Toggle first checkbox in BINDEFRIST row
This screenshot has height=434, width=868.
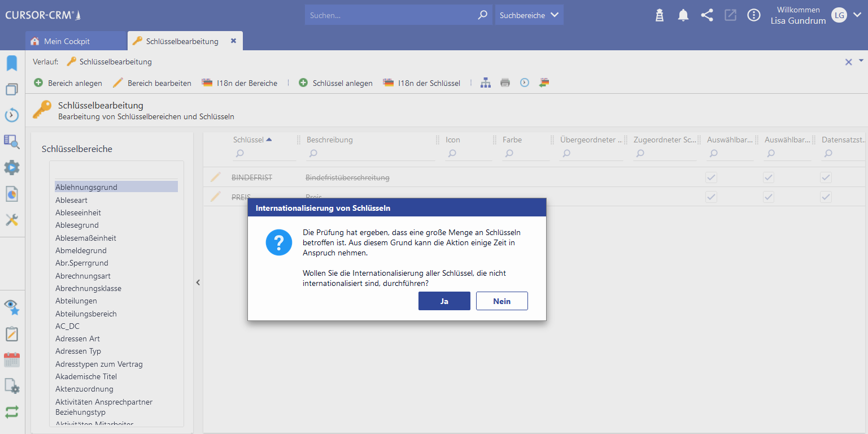click(x=711, y=177)
